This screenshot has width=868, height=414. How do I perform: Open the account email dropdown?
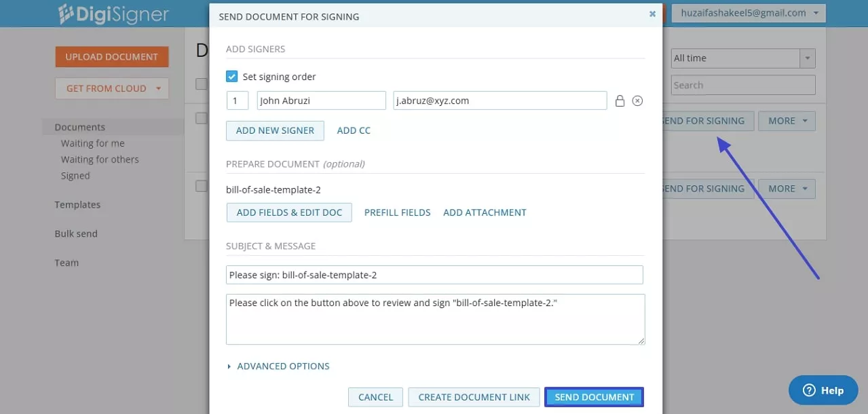tap(749, 13)
